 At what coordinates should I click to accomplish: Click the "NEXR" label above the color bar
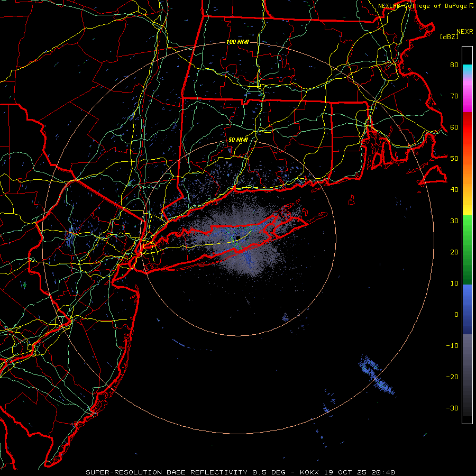click(x=465, y=32)
